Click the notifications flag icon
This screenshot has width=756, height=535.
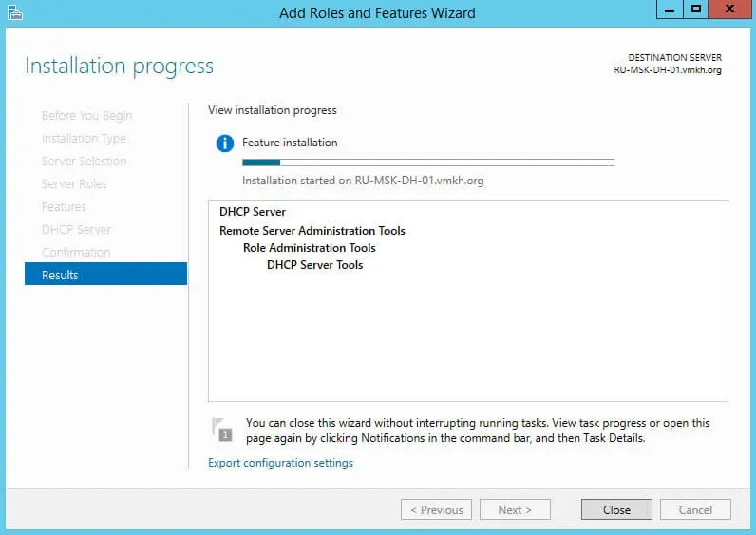(x=222, y=430)
